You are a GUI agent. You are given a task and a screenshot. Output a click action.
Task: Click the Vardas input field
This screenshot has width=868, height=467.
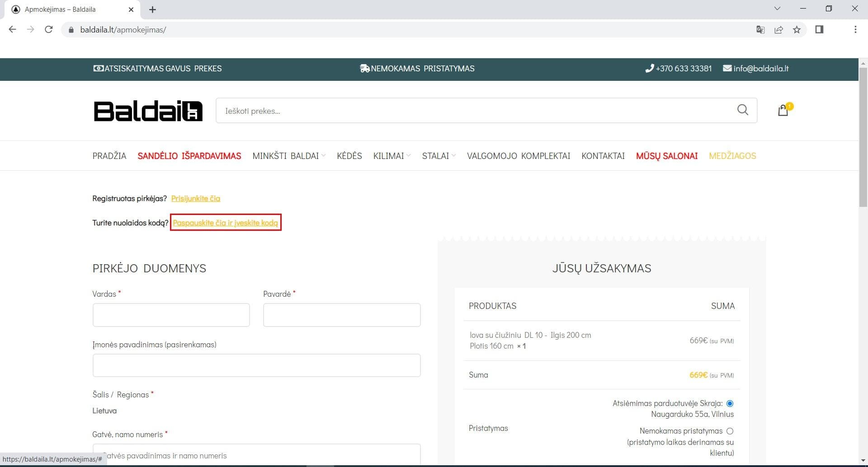click(171, 315)
